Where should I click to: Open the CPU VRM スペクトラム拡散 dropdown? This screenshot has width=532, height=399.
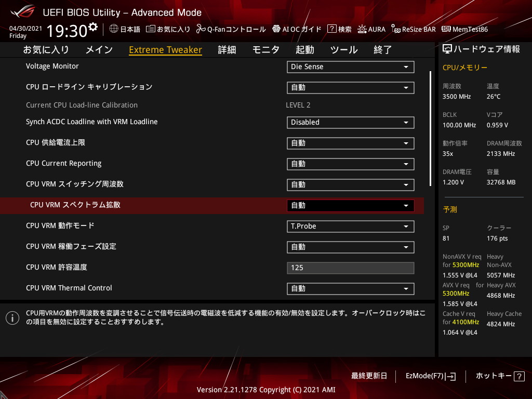[x=351, y=206]
